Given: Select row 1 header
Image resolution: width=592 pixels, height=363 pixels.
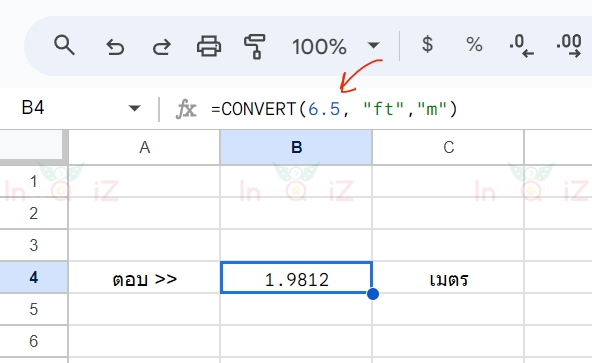Looking at the screenshot, I should click(x=34, y=181).
